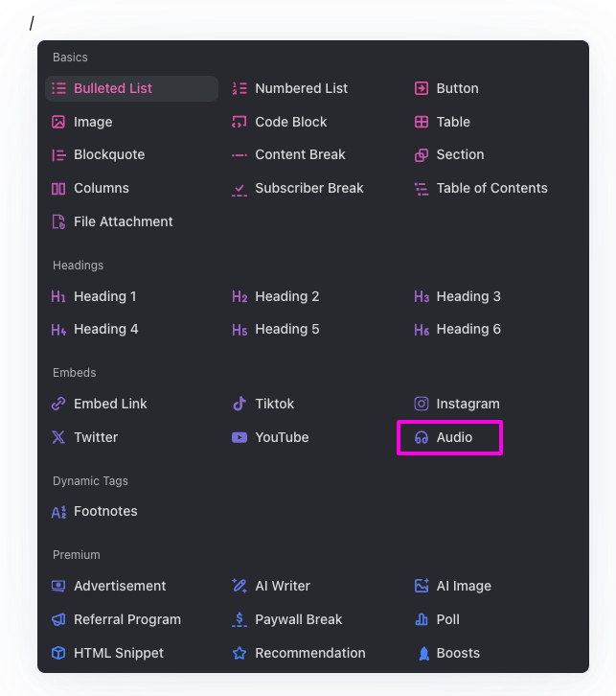This screenshot has width=616, height=696.
Task: Click the Code Block icon
Action: pos(240,122)
